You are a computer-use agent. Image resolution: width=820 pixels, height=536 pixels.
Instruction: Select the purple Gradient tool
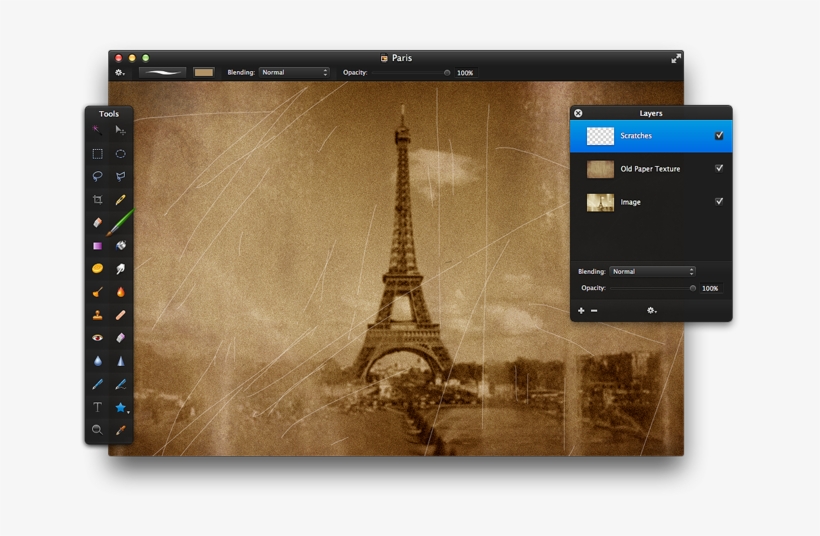coord(97,245)
